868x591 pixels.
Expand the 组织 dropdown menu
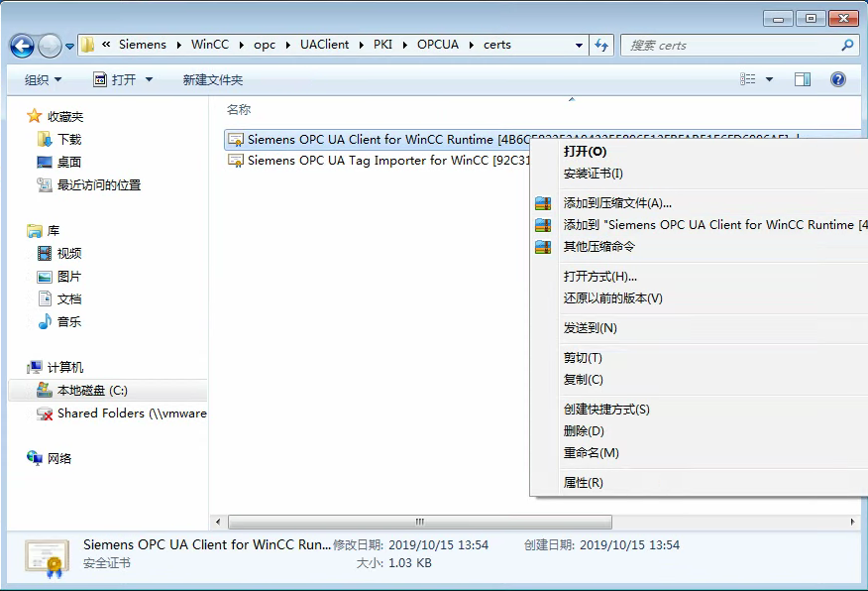[43, 79]
